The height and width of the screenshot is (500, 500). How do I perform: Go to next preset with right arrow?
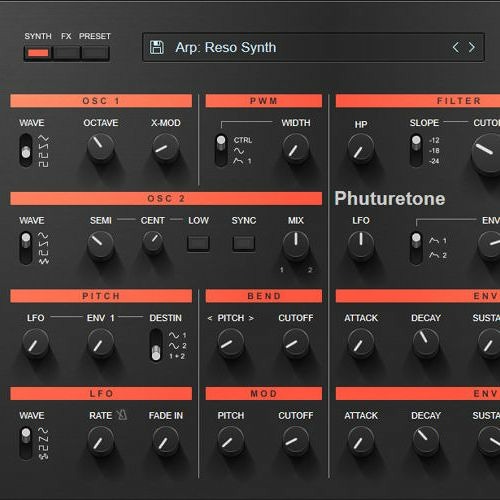pos(472,47)
